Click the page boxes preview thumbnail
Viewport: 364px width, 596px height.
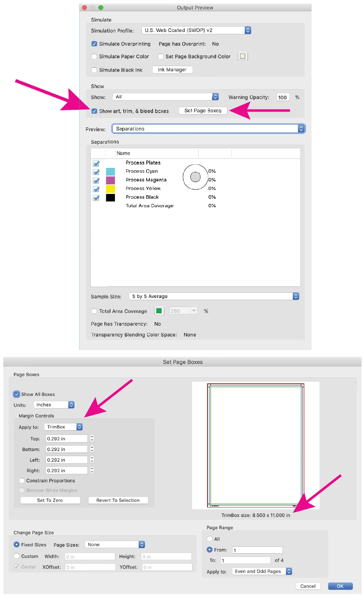click(256, 445)
